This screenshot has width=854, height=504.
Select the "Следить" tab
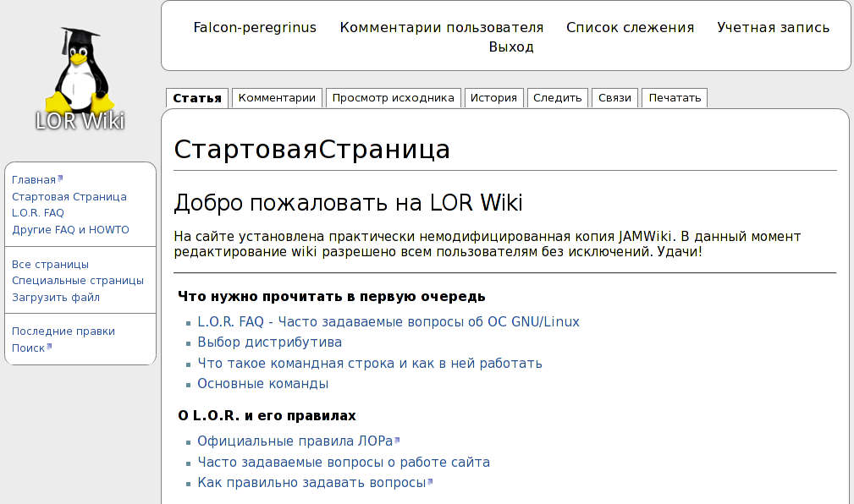[558, 97]
